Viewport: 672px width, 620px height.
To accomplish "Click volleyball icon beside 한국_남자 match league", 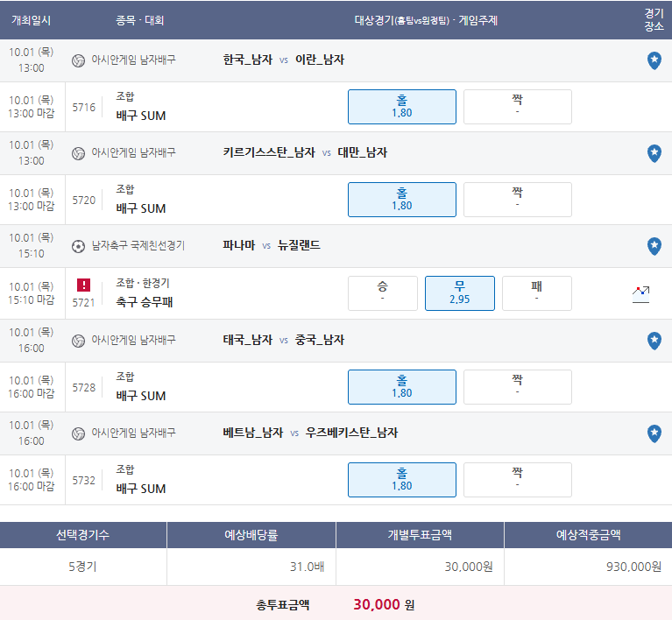I will pyautogui.click(x=78, y=60).
